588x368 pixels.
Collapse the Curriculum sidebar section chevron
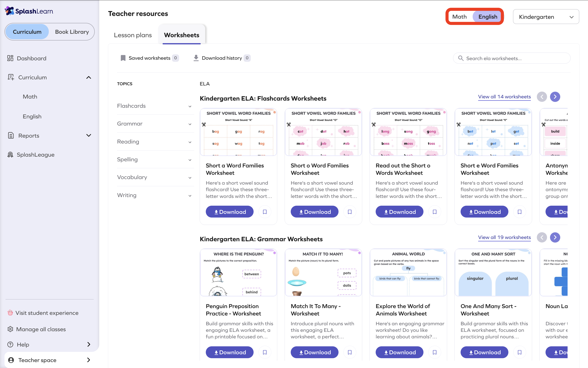(x=89, y=77)
